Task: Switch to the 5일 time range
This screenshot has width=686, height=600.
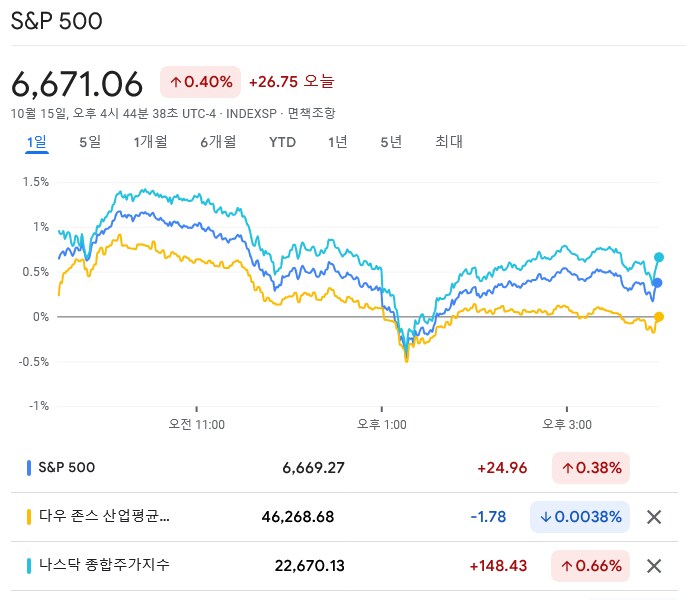Action: pyautogui.click(x=90, y=142)
